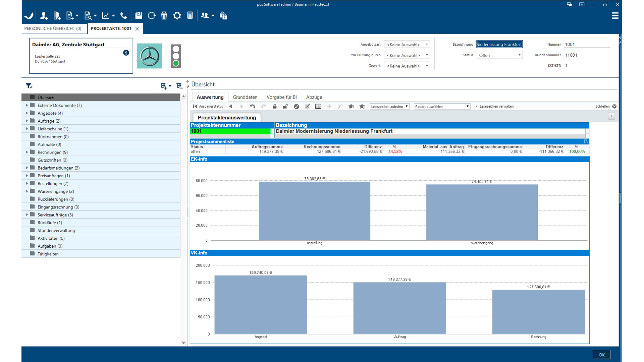Image resolution: width=644 pixels, height=362 pixels.
Task: Click the tree scrollbar down arrow
Action: 183,343
